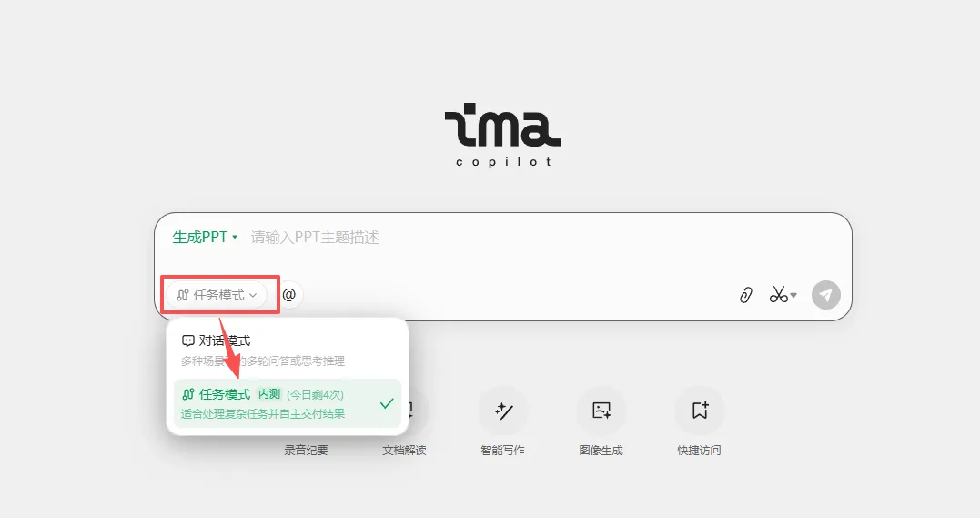Click the @ mention icon
The height and width of the screenshot is (518, 980).
(288, 295)
